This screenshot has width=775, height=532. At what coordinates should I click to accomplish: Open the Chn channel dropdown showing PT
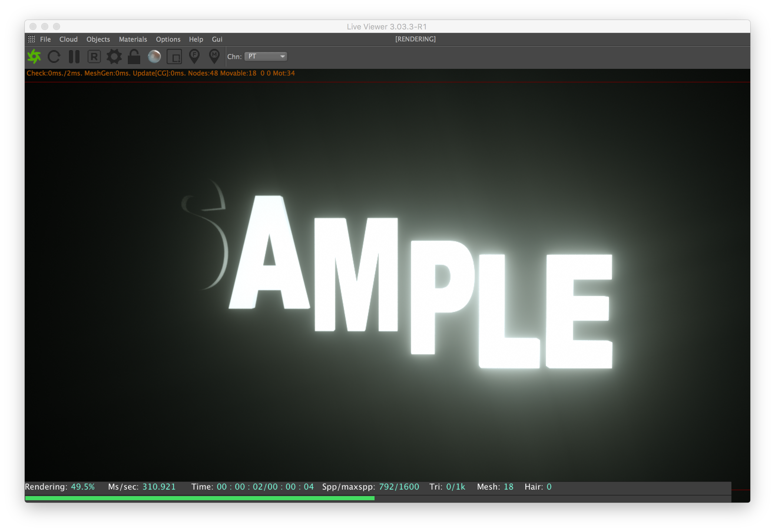point(266,56)
